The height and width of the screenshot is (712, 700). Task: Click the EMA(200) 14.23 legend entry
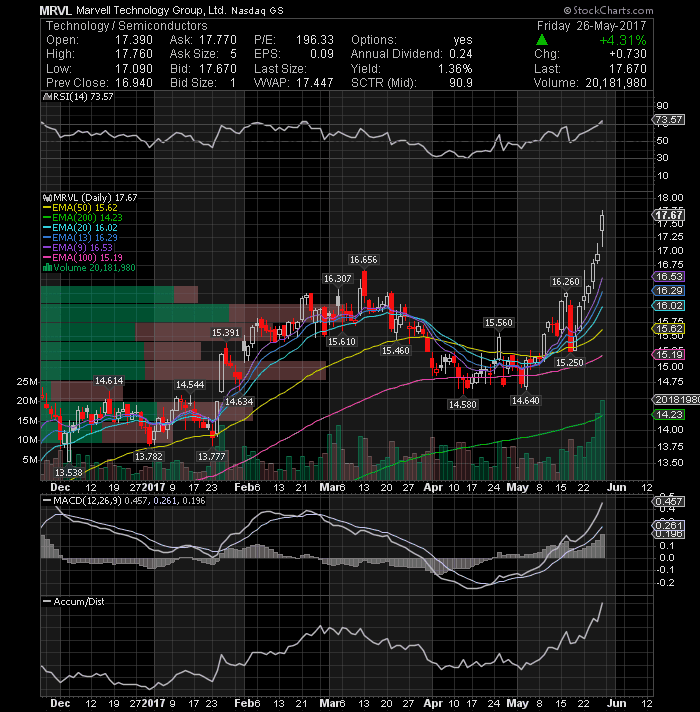(82, 218)
